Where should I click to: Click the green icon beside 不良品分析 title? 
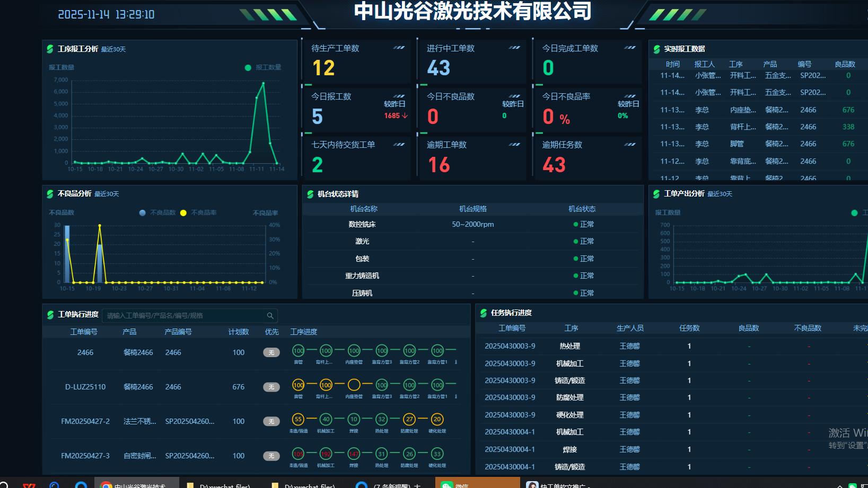click(50, 194)
